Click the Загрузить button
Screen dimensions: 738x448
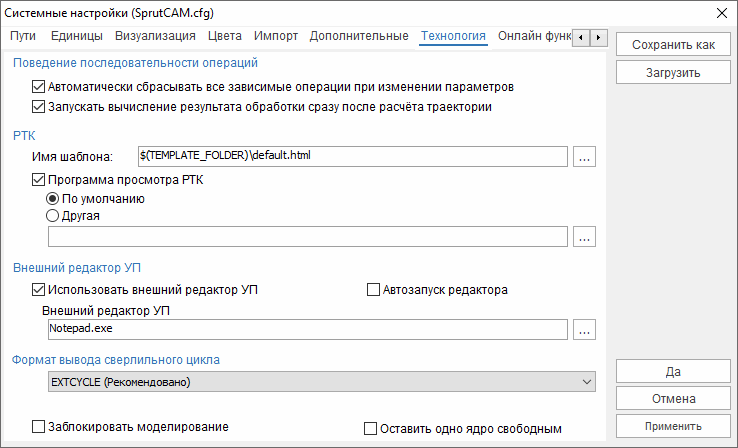(673, 72)
